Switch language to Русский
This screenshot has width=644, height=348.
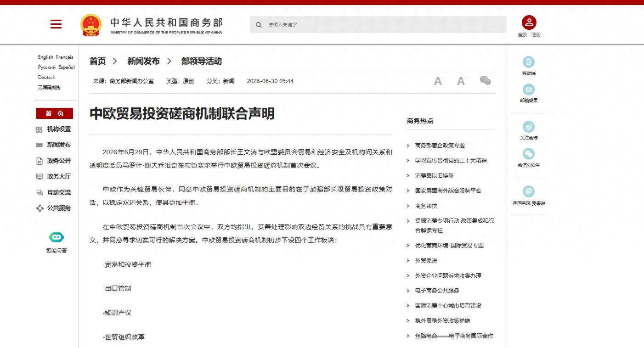click(47, 67)
